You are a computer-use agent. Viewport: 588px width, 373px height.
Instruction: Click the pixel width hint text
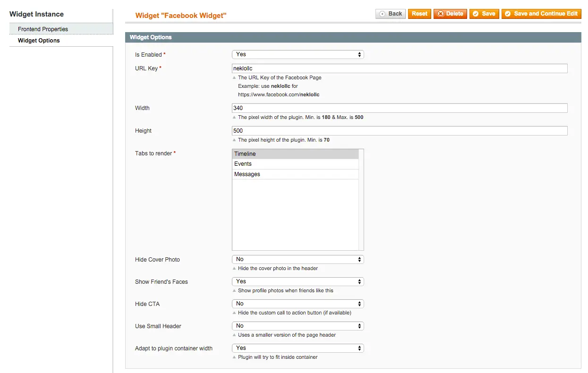(301, 117)
